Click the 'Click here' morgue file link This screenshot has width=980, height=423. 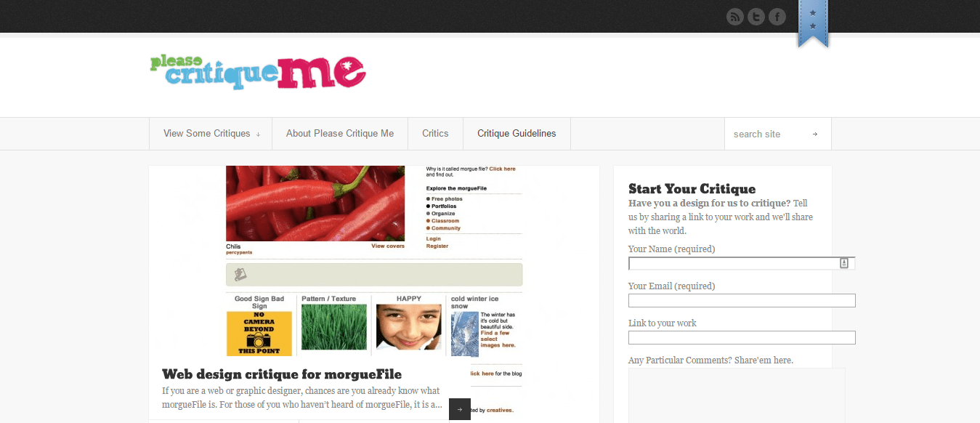[503, 168]
